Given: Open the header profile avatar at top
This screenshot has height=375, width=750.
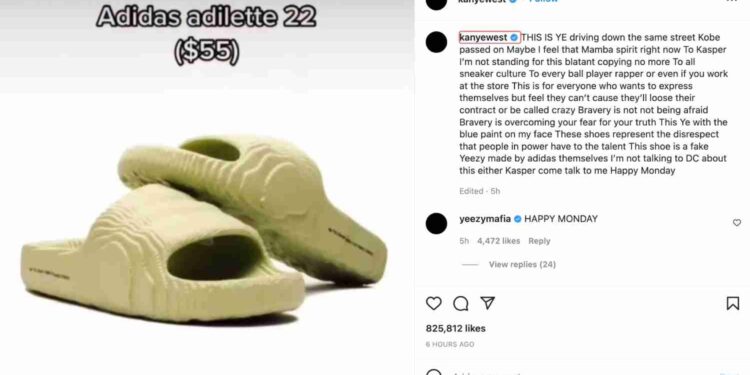Looking at the screenshot, I should click(436, 2).
